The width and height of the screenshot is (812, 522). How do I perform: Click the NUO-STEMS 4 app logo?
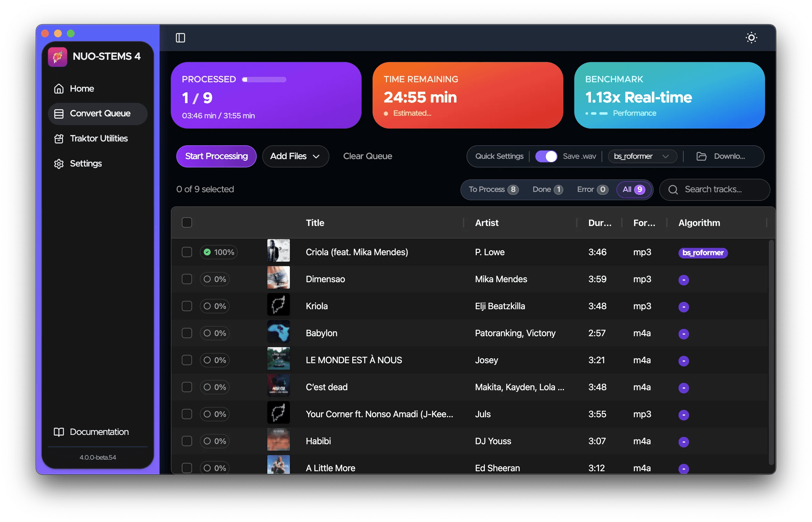[x=57, y=56]
